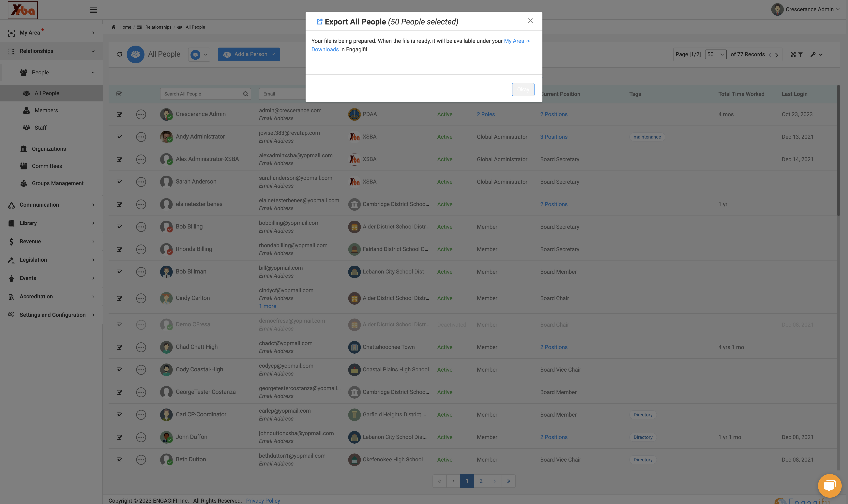The height and width of the screenshot is (504, 848).
Task: Open actions menu for Cindy Carlton row
Action: tap(141, 299)
